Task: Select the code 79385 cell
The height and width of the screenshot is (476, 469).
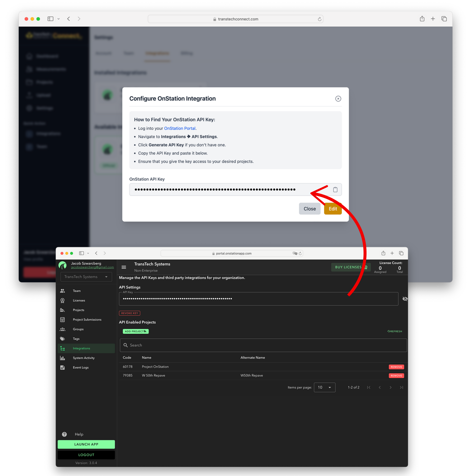Action: click(127, 375)
